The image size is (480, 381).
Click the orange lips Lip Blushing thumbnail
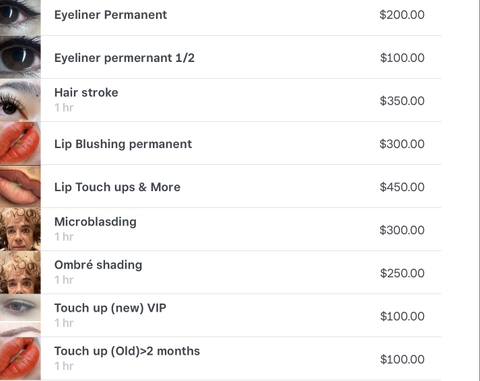20,143
